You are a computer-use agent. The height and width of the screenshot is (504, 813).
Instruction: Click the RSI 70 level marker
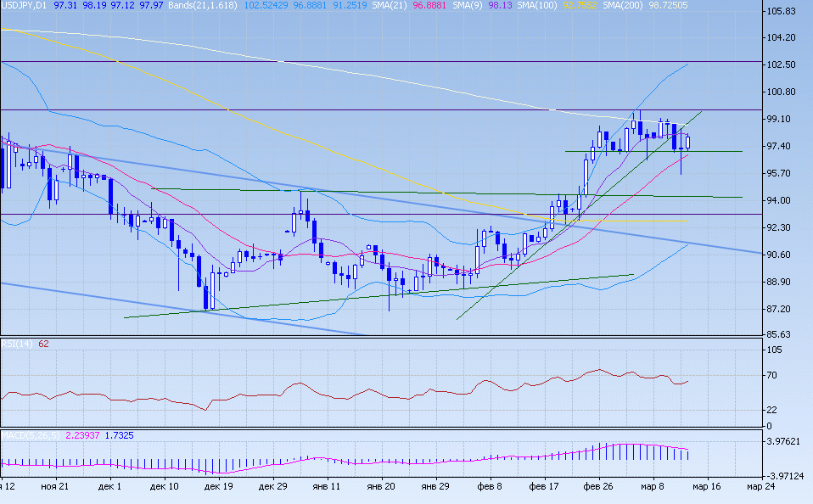coord(771,375)
